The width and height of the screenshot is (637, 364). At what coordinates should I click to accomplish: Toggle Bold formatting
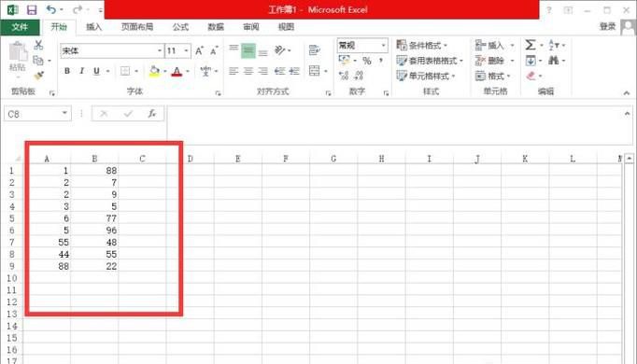67,71
